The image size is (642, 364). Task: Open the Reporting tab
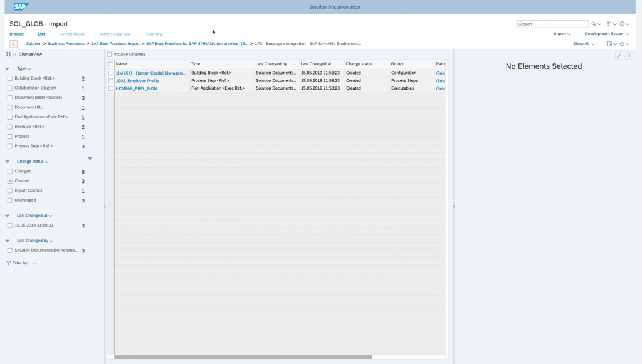pos(154,34)
